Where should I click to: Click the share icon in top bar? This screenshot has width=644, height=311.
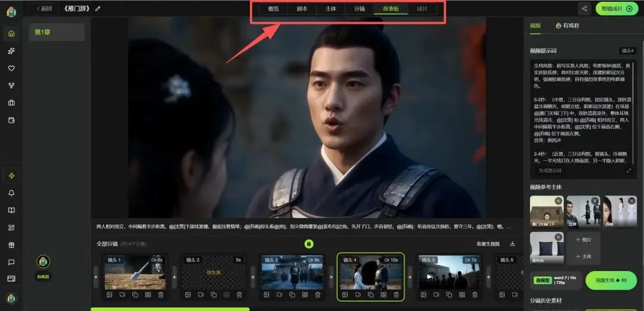584,8
